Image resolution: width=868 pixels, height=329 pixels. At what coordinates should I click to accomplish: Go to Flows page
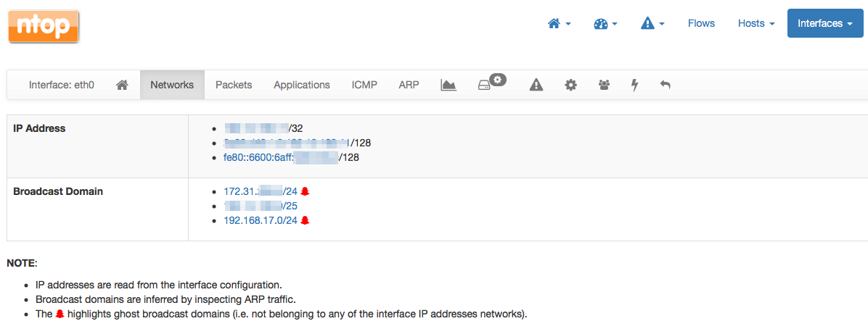click(x=701, y=23)
